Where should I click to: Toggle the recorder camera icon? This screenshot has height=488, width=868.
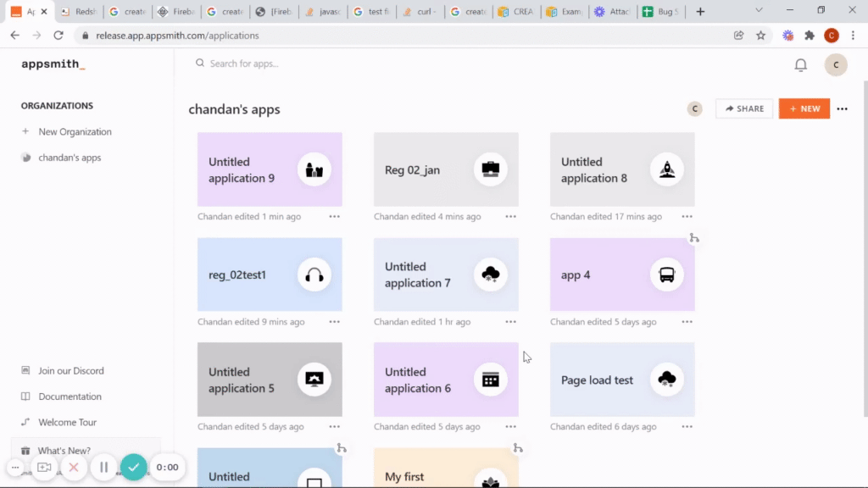pyautogui.click(x=44, y=468)
